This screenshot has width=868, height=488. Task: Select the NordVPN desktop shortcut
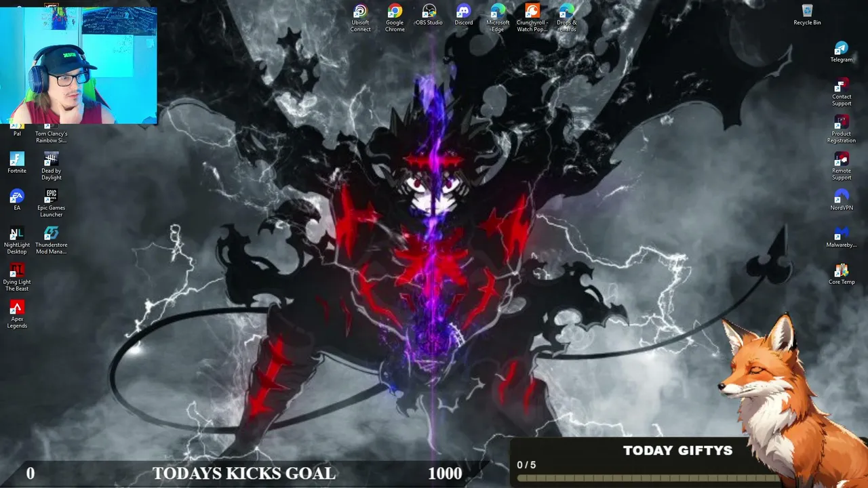point(842,201)
